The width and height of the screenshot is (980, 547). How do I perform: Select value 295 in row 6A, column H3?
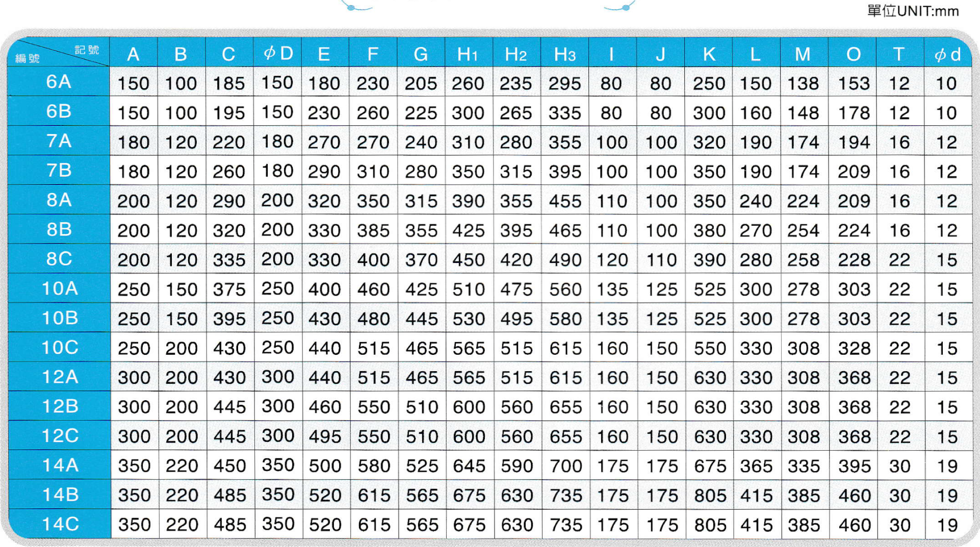pyautogui.click(x=564, y=84)
